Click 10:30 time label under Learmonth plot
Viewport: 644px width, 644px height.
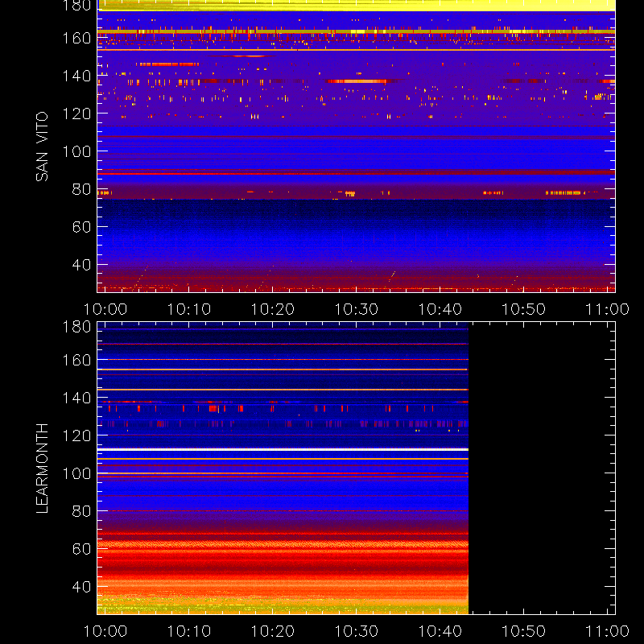click(x=356, y=631)
